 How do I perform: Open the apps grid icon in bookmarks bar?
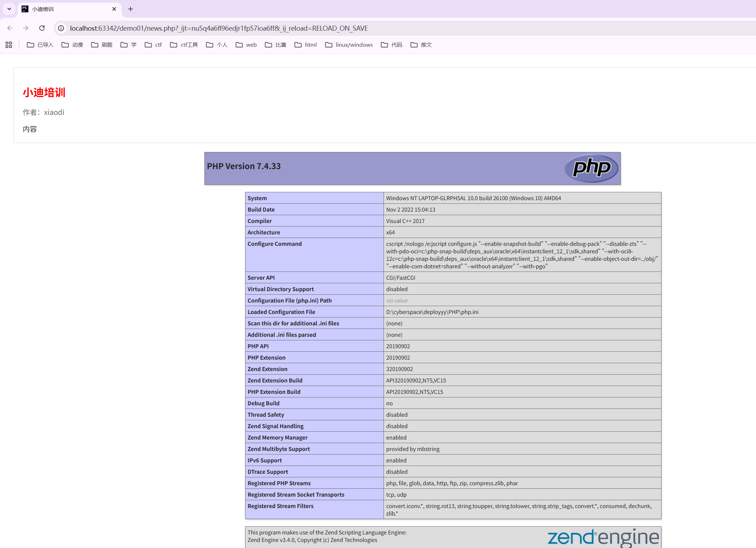click(x=9, y=45)
